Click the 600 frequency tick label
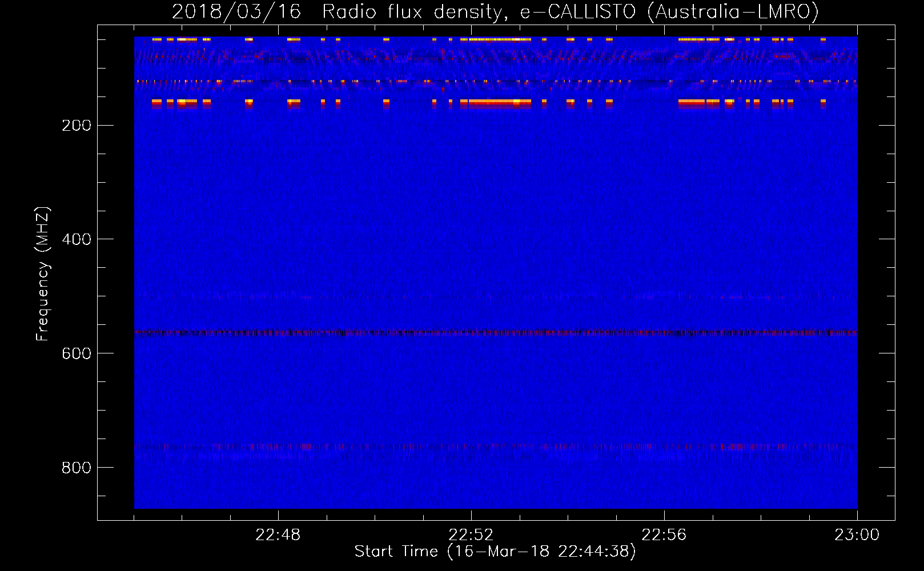 tap(77, 354)
